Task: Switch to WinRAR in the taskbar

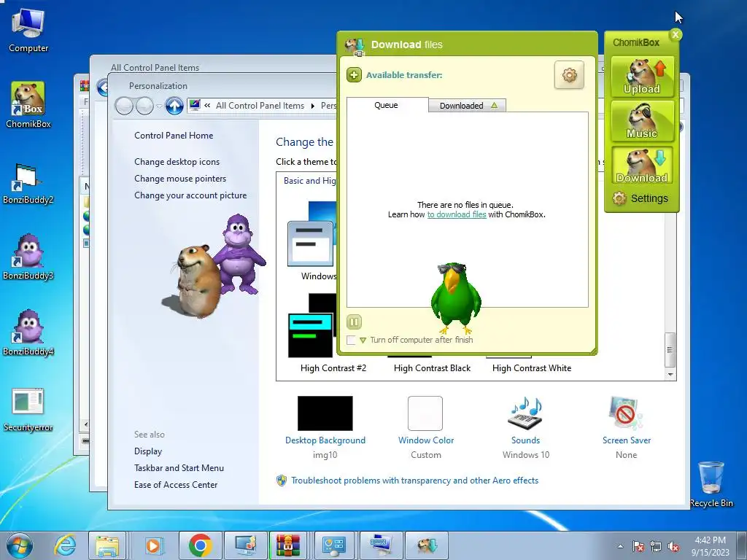Action: (x=289, y=545)
